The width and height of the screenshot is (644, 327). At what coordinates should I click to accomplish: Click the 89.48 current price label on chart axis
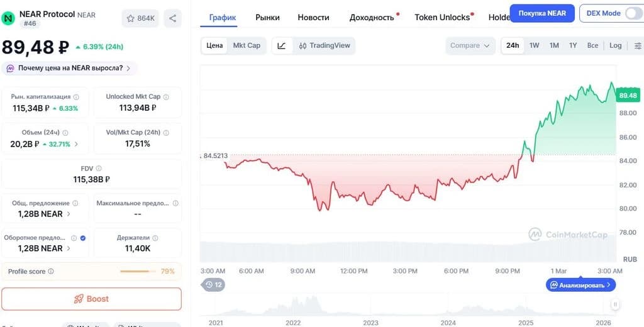pyautogui.click(x=628, y=96)
